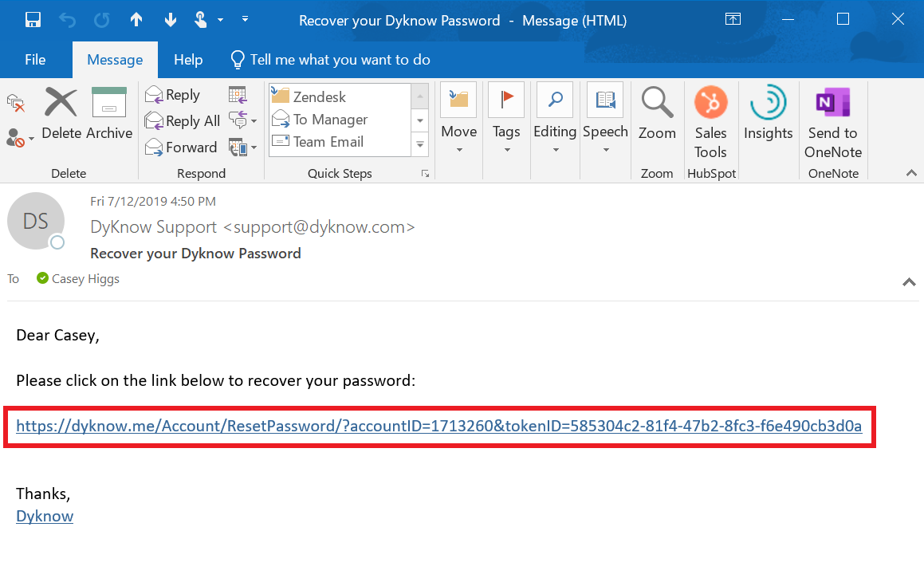The width and height of the screenshot is (924, 586).
Task: Open the Insights add-in
Action: (769, 114)
